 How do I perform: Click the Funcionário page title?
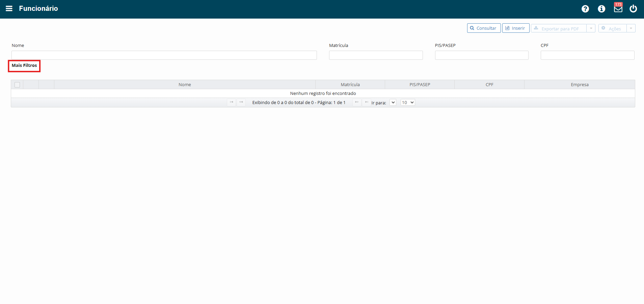38,8
